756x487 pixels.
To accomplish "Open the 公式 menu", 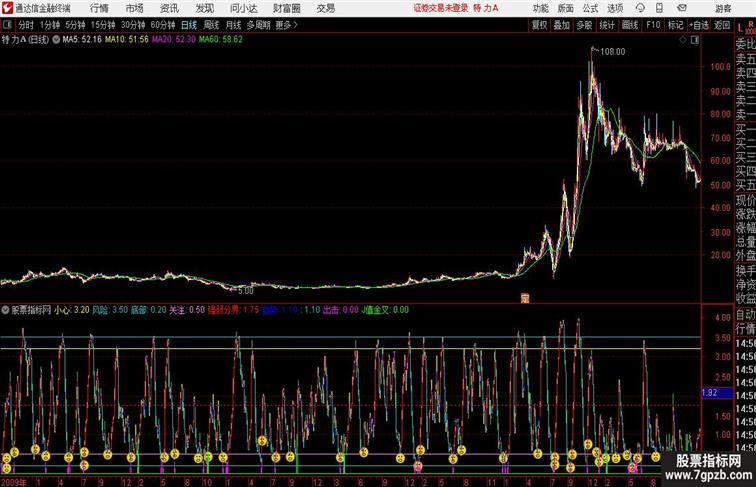I will 590,8.
